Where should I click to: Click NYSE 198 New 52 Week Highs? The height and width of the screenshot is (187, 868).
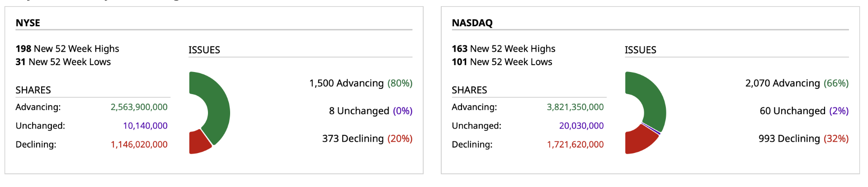click(67, 48)
